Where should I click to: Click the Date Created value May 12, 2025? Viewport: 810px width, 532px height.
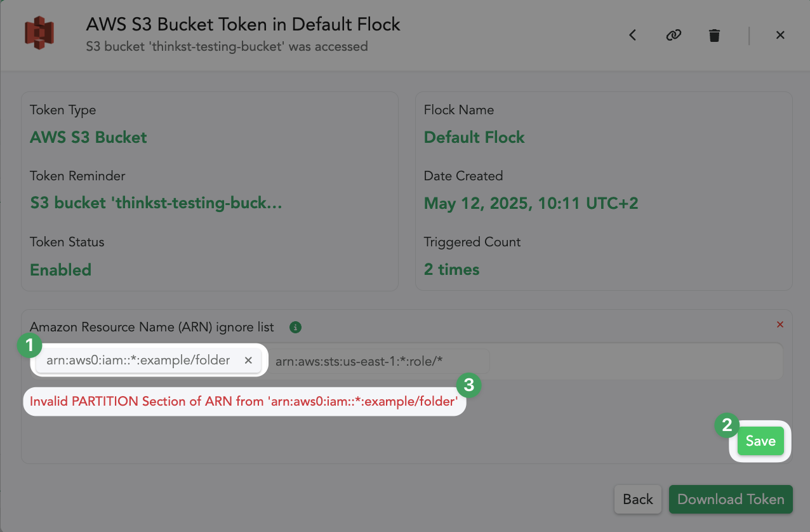click(531, 203)
